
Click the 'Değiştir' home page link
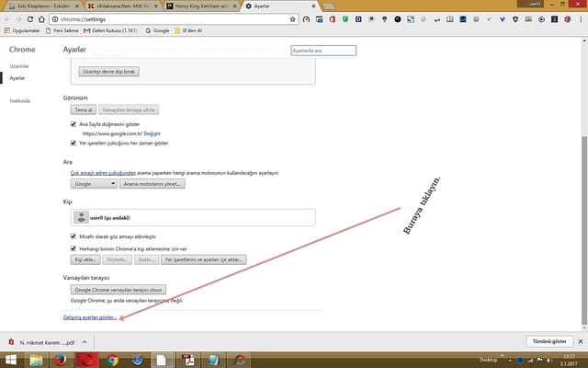click(152, 133)
